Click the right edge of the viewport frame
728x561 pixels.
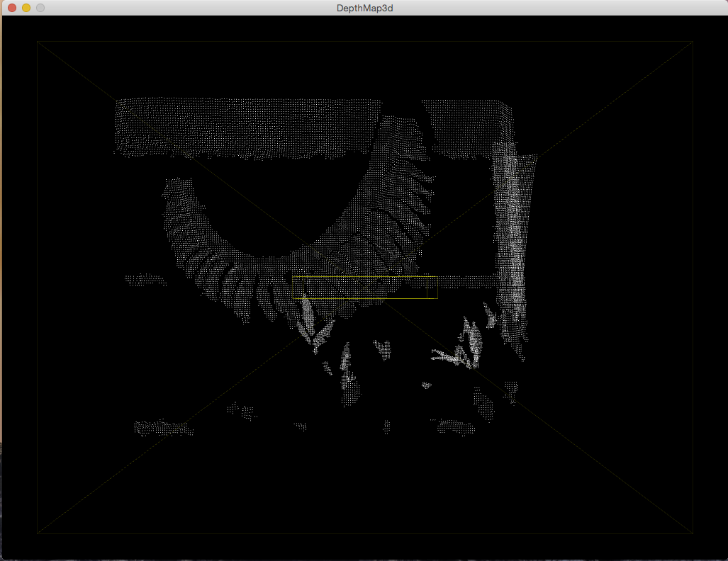pyautogui.click(x=693, y=283)
